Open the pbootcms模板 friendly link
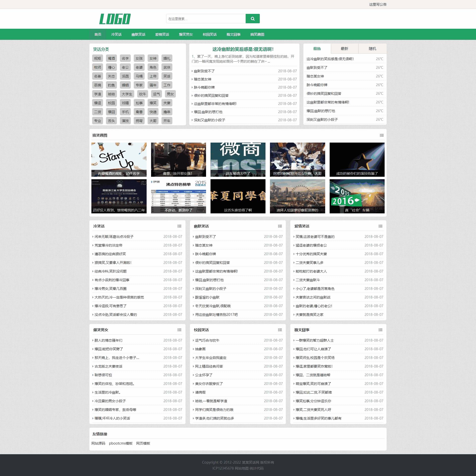The height and width of the screenshot is (476, 476). click(x=121, y=443)
